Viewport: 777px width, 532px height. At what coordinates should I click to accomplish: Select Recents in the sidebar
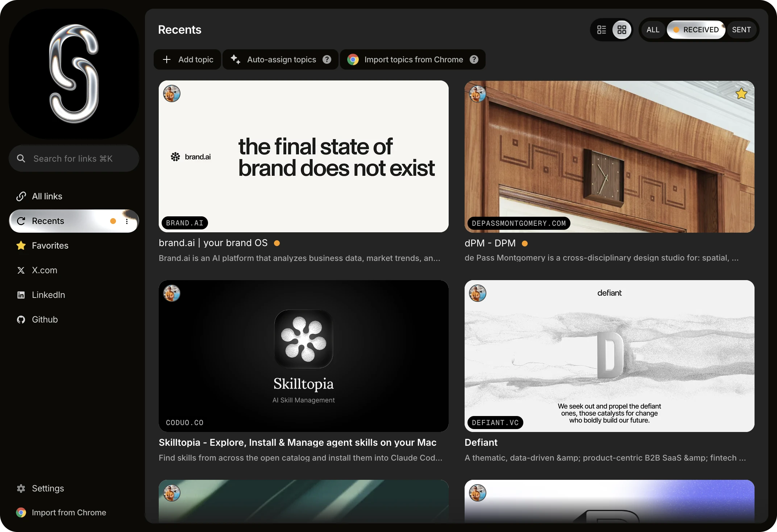coord(74,221)
